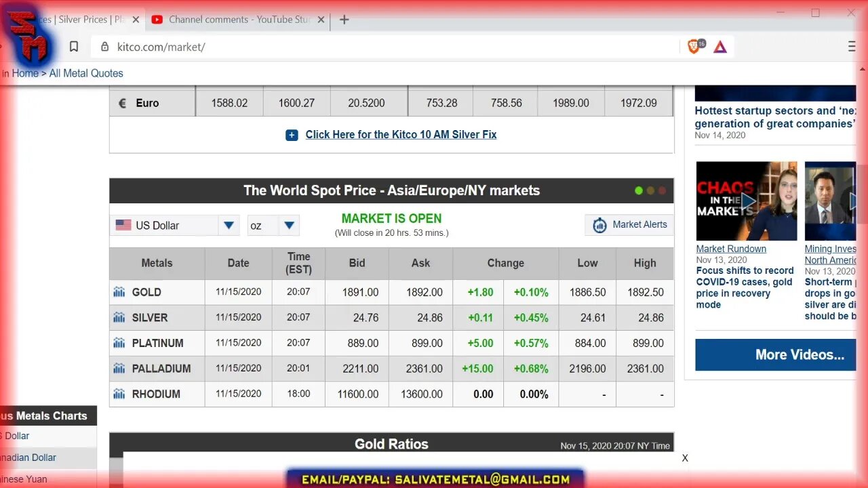Click the PLATINUM metal name
The image size is (868, 488).
tap(157, 343)
